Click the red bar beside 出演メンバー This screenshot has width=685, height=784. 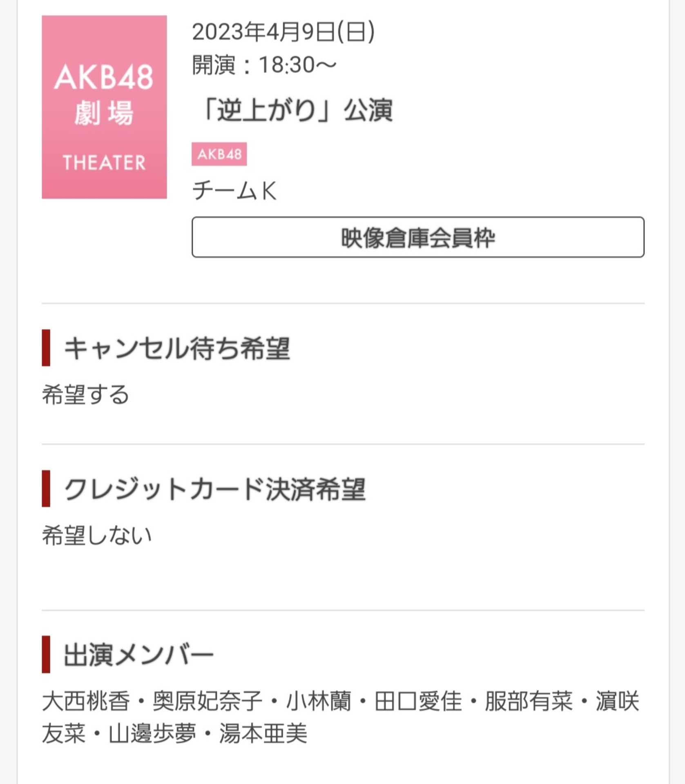point(46,655)
